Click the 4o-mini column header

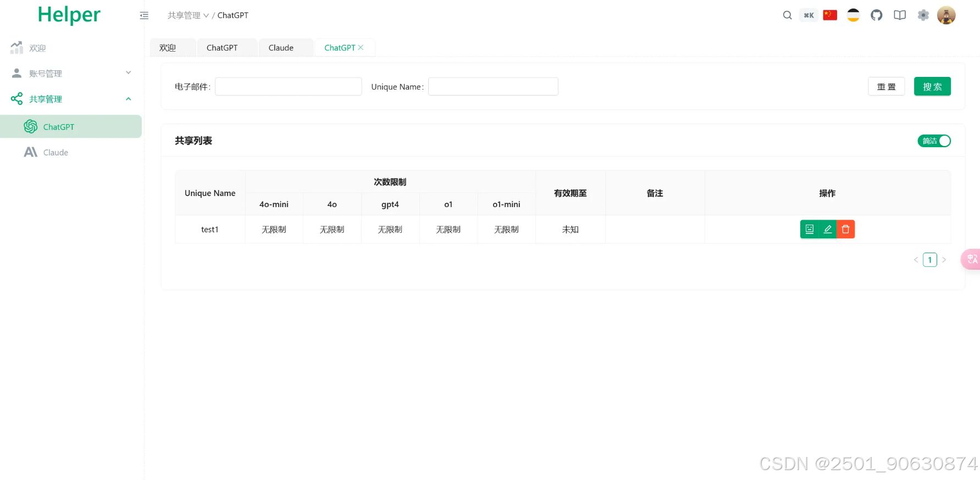tap(274, 204)
